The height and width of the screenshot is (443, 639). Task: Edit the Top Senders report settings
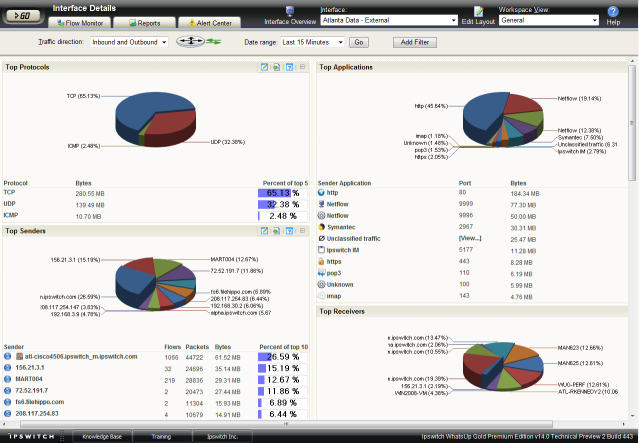point(264,231)
